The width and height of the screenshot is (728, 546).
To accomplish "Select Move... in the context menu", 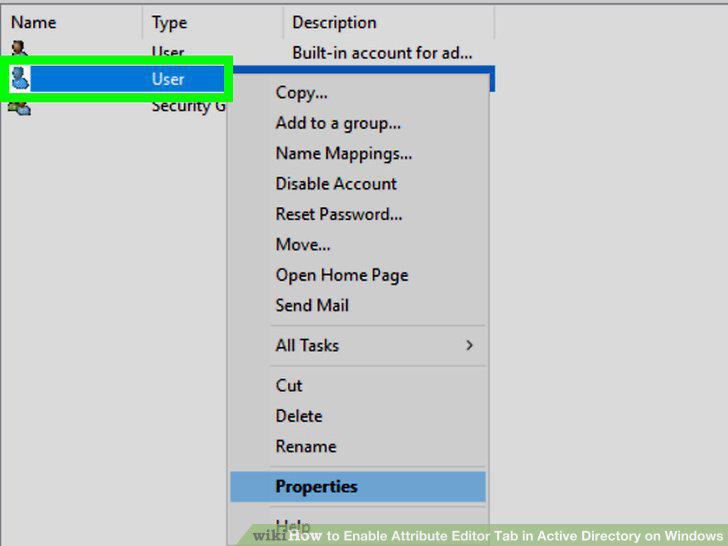I will click(x=358, y=245).
